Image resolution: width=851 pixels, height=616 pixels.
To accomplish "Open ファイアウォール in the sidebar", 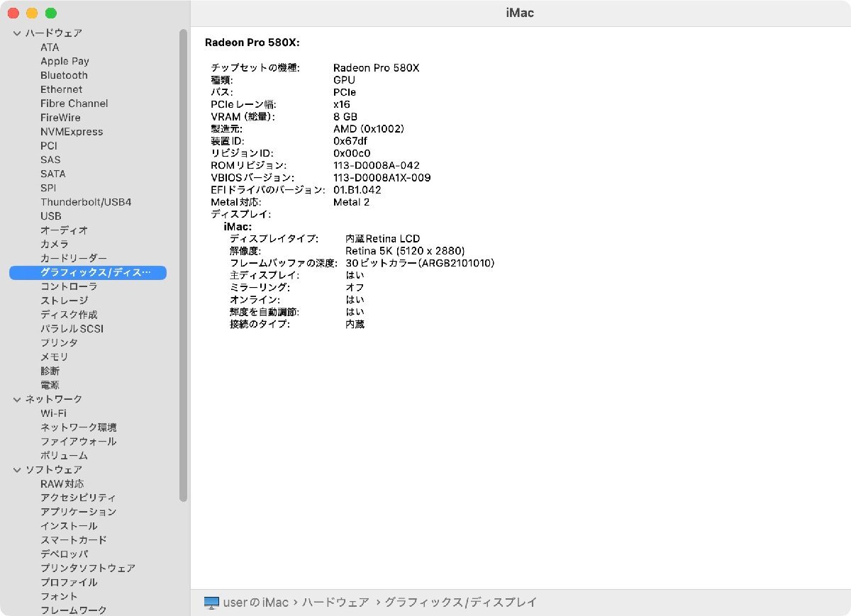I will (x=78, y=442).
